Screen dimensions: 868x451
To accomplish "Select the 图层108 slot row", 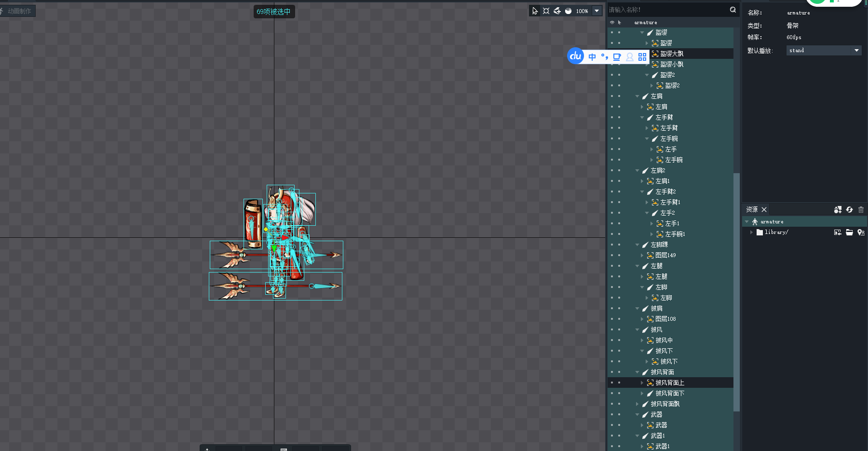I will (670, 319).
